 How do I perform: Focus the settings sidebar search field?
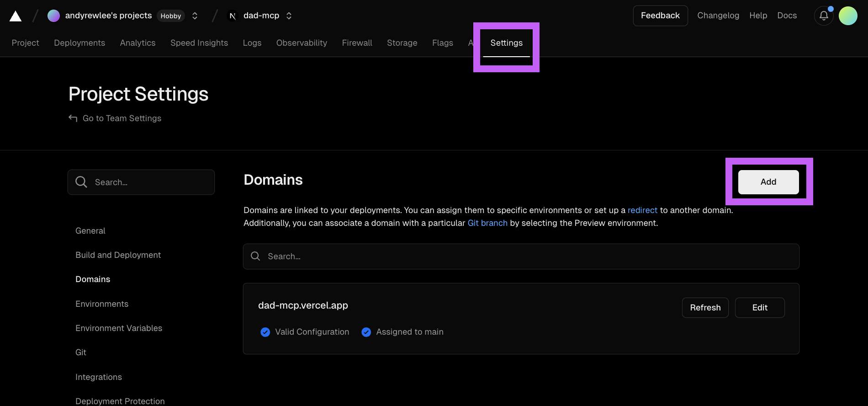click(x=141, y=182)
